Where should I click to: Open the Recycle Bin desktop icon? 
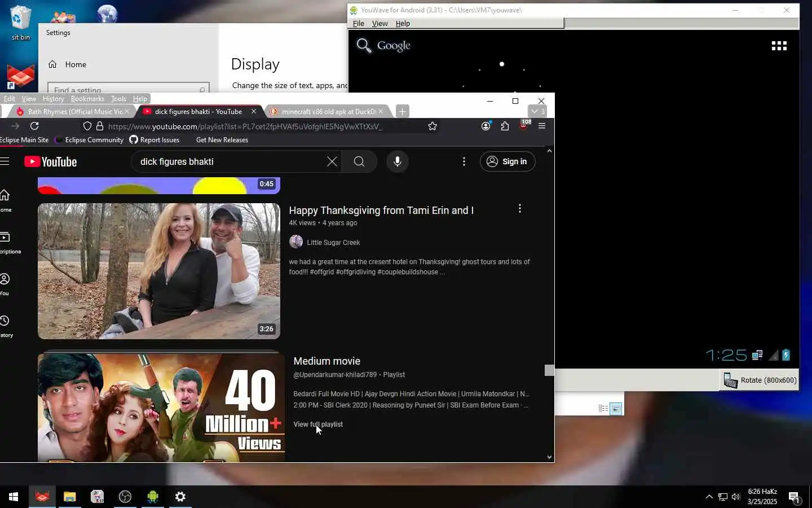point(20,23)
